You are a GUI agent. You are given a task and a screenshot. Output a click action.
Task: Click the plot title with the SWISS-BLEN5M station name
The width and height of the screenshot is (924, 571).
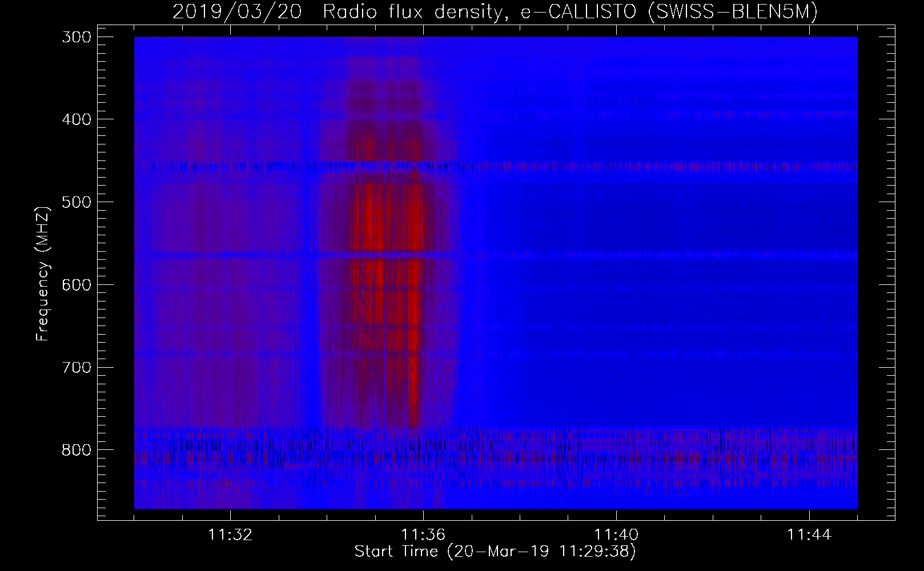tap(495, 11)
